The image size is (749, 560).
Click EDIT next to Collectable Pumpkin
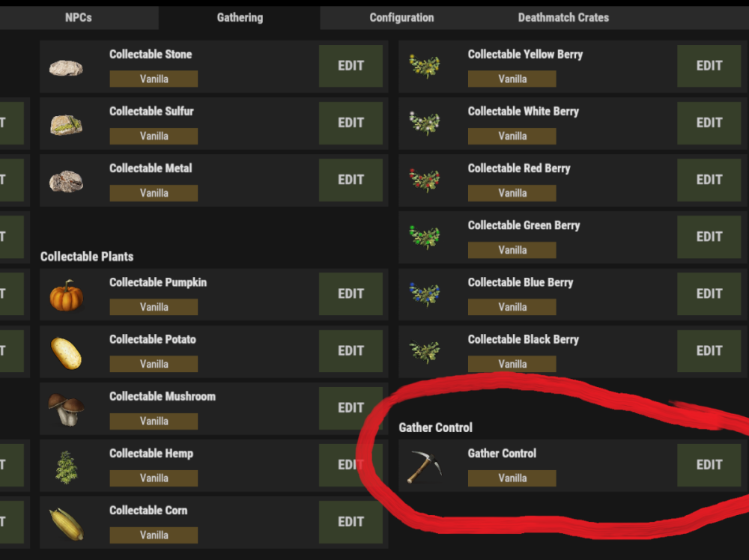(x=351, y=294)
